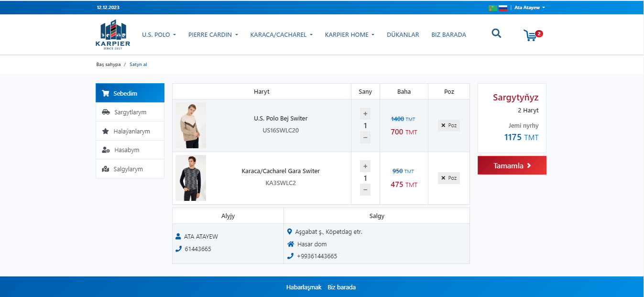Decrease quantity of Karaca/Cacharel Gara Switer
Screen dimensions: 644x297
[365, 190]
